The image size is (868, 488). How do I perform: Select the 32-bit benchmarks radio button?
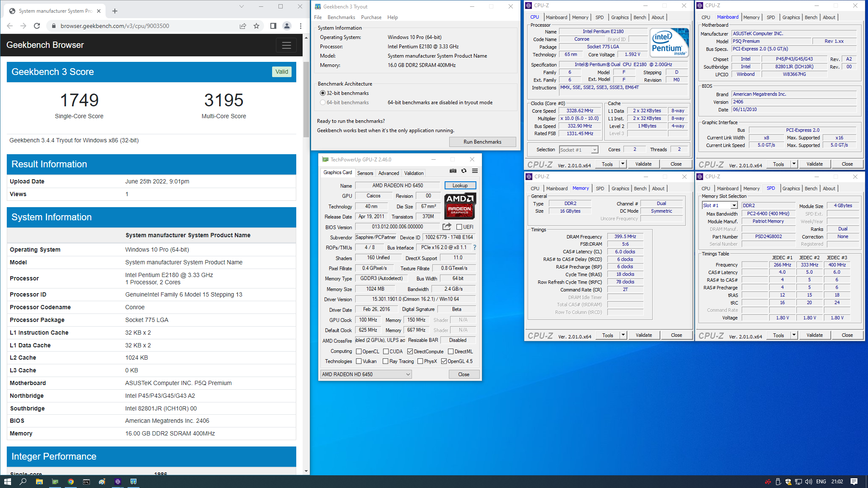323,93
